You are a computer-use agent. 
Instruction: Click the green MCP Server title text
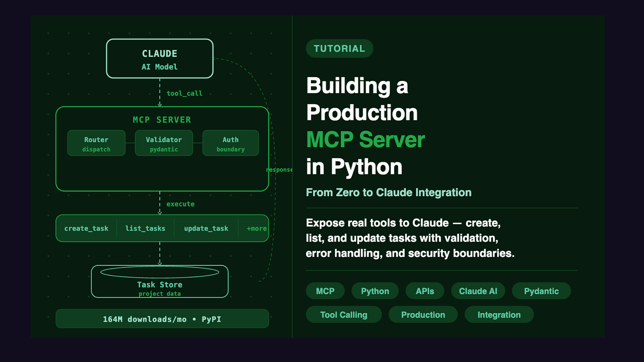[x=366, y=140]
